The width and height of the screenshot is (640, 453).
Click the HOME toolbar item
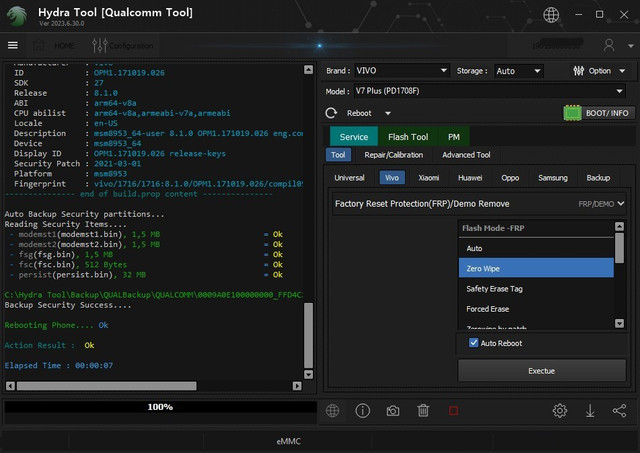54,45
